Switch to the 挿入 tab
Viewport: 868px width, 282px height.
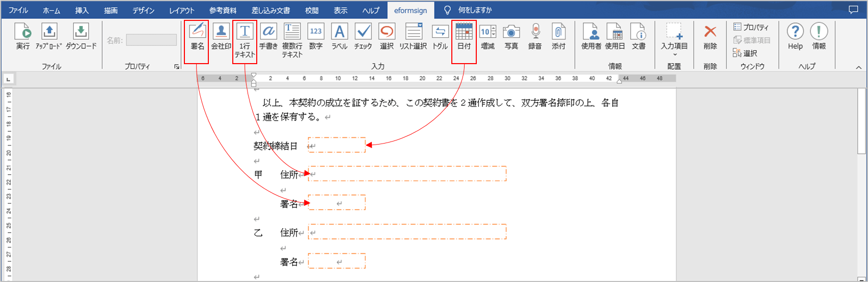coord(82,10)
